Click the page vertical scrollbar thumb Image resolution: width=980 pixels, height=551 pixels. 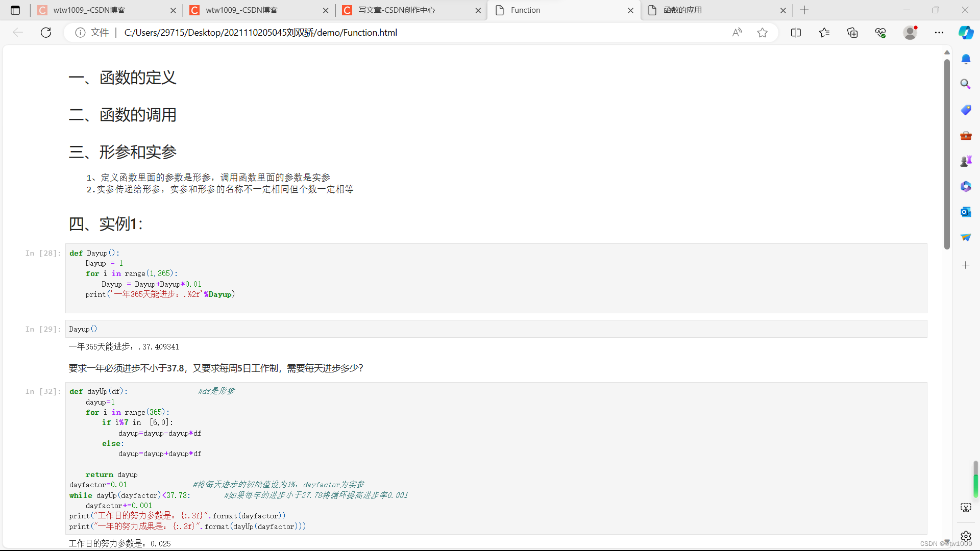click(947, 153)
